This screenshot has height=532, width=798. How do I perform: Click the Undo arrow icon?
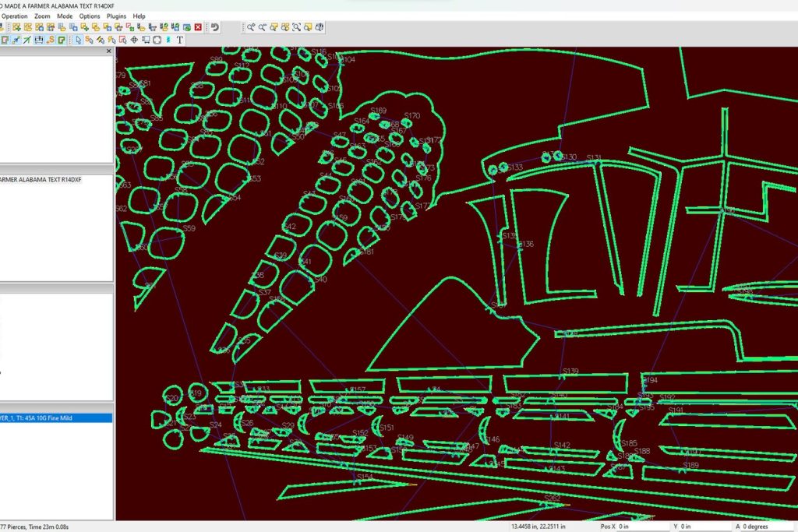click(215, 27)
